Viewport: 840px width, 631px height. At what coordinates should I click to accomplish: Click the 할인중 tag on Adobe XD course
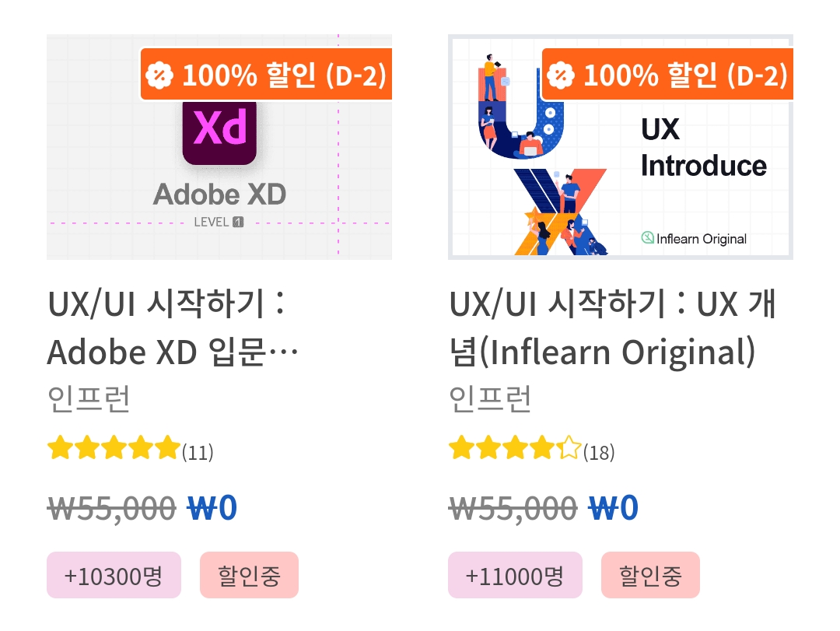coord(249,575)
